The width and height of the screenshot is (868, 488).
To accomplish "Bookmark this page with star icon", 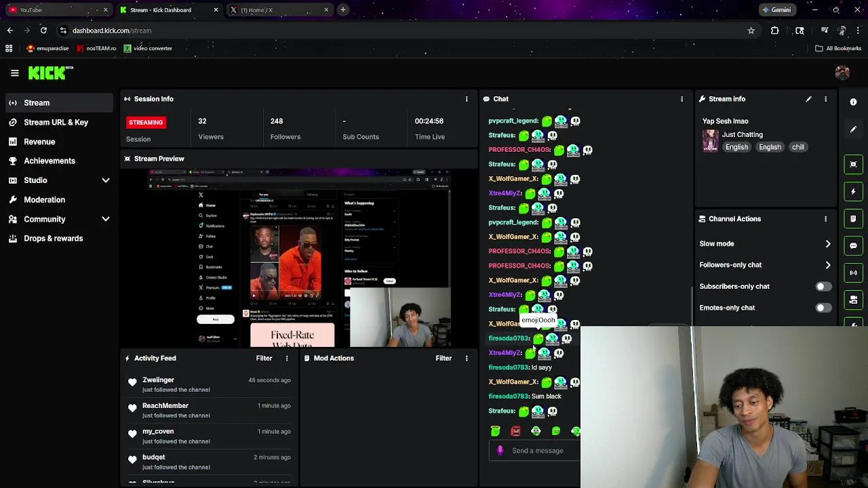I will pos(751,30).
